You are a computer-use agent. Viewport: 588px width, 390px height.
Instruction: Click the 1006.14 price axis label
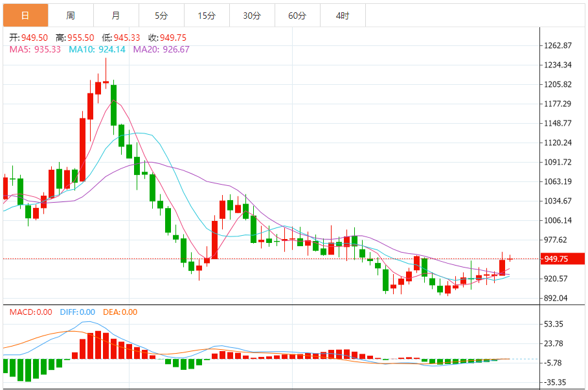pyautogui.click(x=558, y=220)
